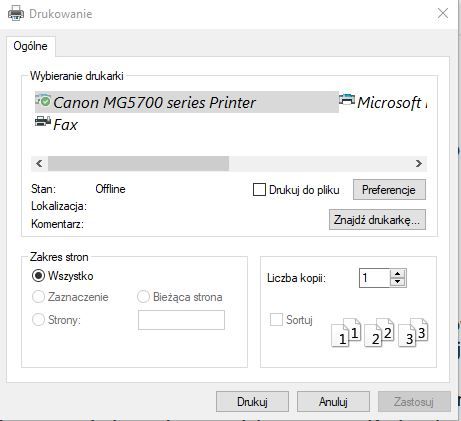
Task: Click the collated pages 3-3 icon
Action: (x=413, y=333)
